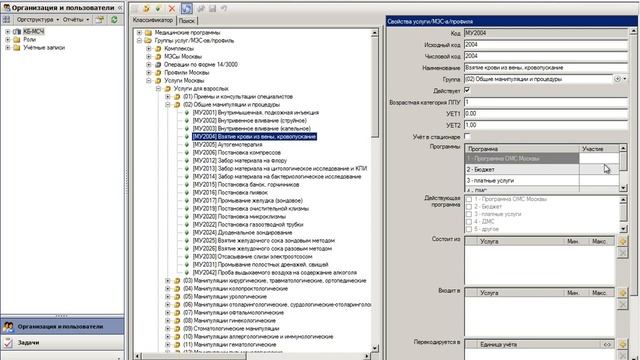Screen dimensions: 640x360
Task: Click the tree horizontal scrollbar thumb
Action: (x=194, y=356)
